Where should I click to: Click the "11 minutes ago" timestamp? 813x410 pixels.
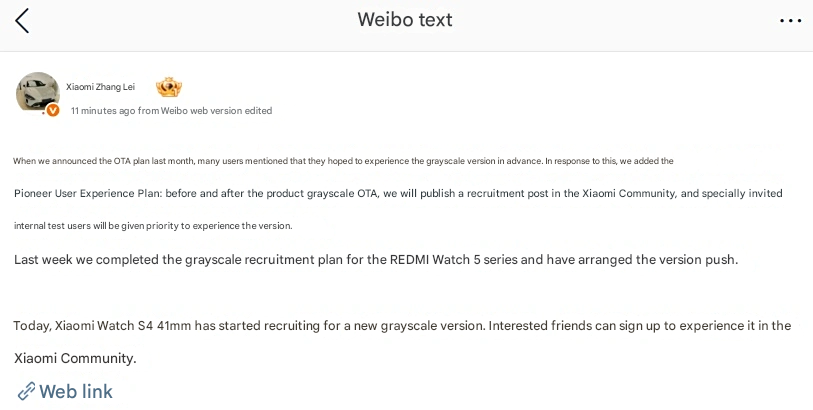pyautogui.click(x=103, y=111)
